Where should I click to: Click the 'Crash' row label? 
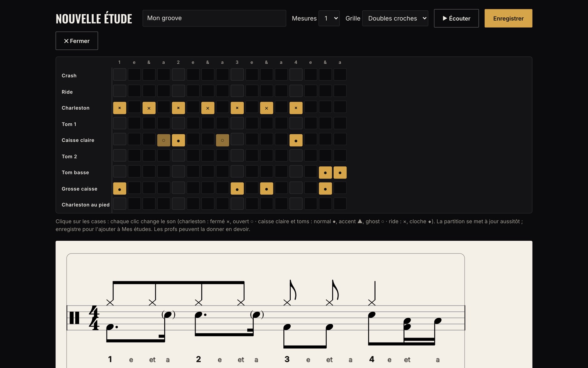click(x=69, y=75)
